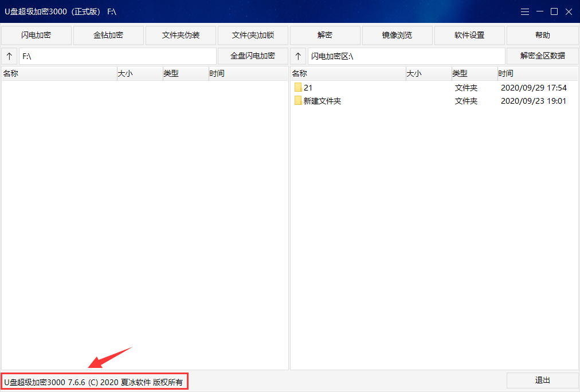Open 镜像浏览 view
The width and height of the screenshot is (580, 392).
point(397,35)
